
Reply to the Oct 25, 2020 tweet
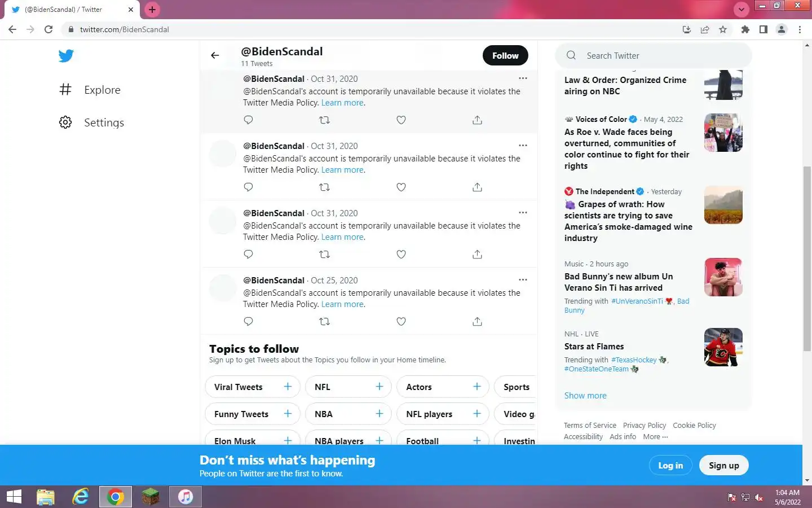click(x=248, y=321)
